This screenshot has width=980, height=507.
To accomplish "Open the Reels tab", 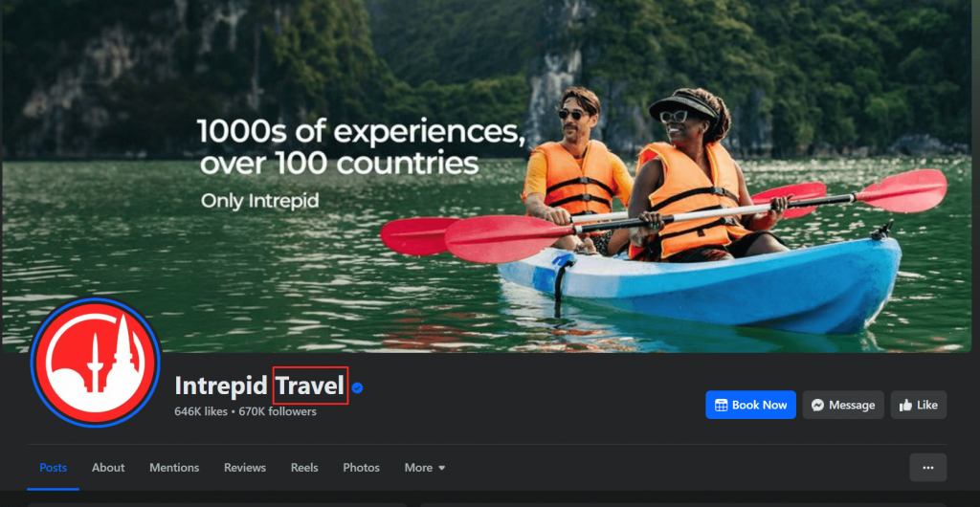I will point(304,468).
